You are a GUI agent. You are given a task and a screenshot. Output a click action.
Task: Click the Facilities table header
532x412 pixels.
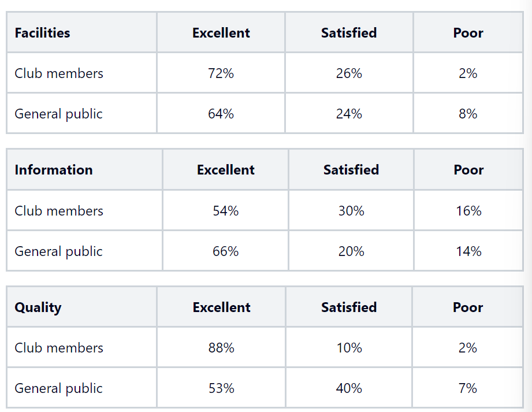[x=42, y=33]
